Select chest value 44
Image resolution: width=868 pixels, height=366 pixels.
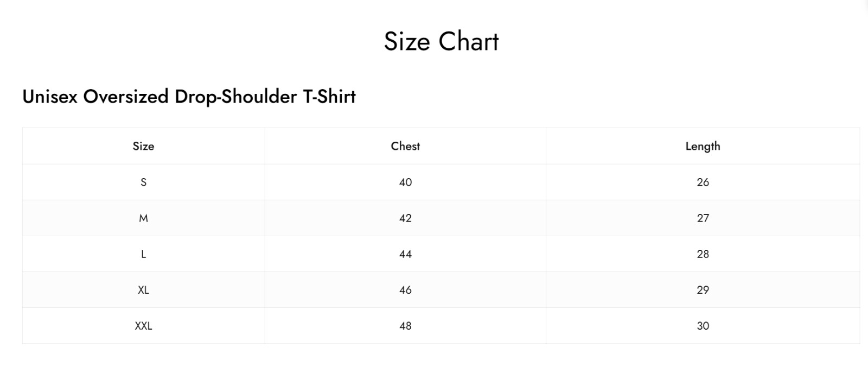405,254
